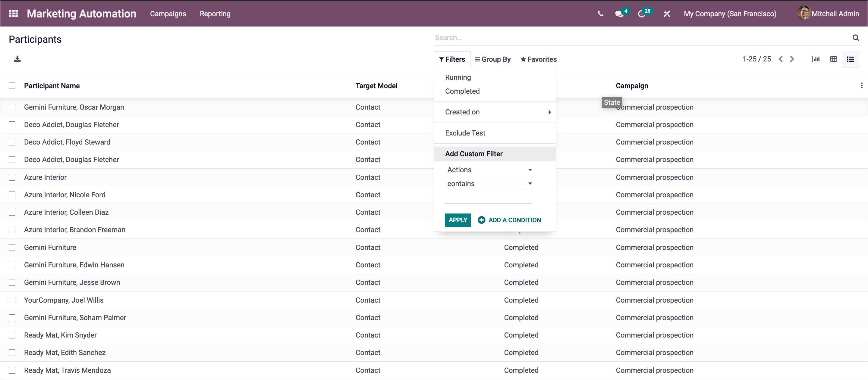Switch to pivot view
This screenshot has height=380, width=868.
(x=833, y=59)
